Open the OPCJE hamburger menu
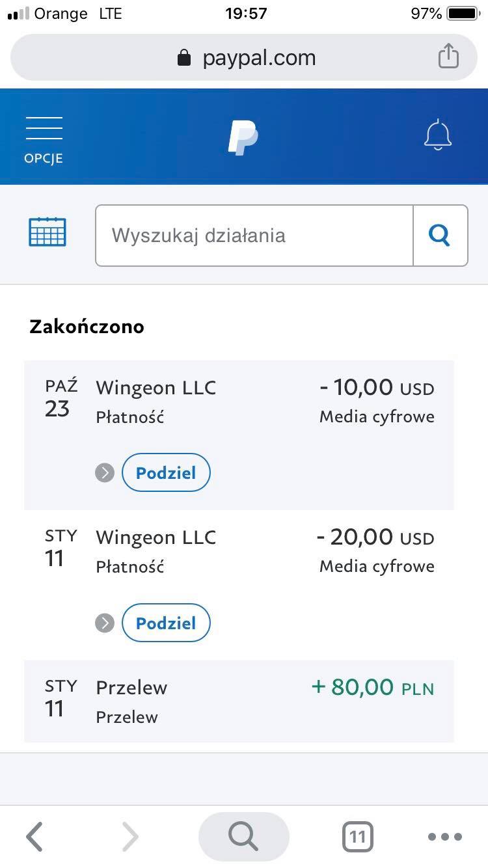Image resolution: width=488 pixels, height=868 pixels. (44, 140)
